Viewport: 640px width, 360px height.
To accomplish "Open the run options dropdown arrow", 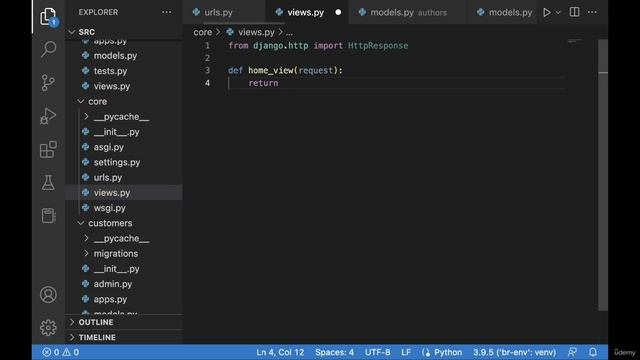I will click(x=558, y=13).
